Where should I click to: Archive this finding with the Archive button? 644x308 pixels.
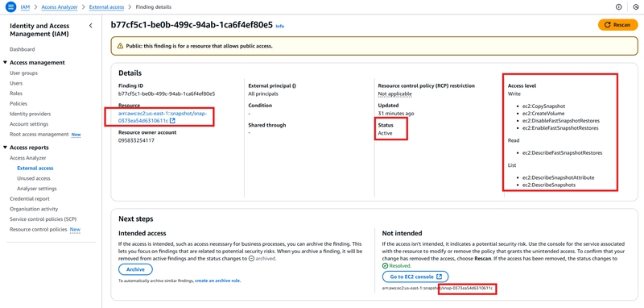[x=135, y=269]
